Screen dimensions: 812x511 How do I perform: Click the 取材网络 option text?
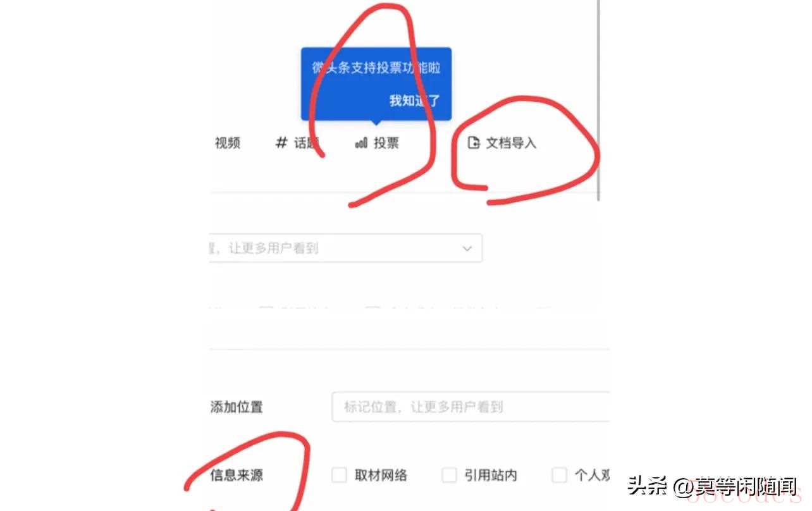click(381, 475)
